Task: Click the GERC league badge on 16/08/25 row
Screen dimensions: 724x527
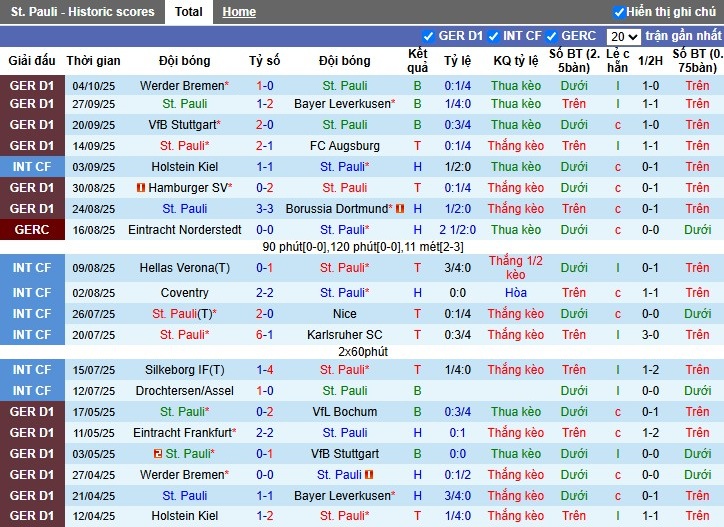Action: 32,229
